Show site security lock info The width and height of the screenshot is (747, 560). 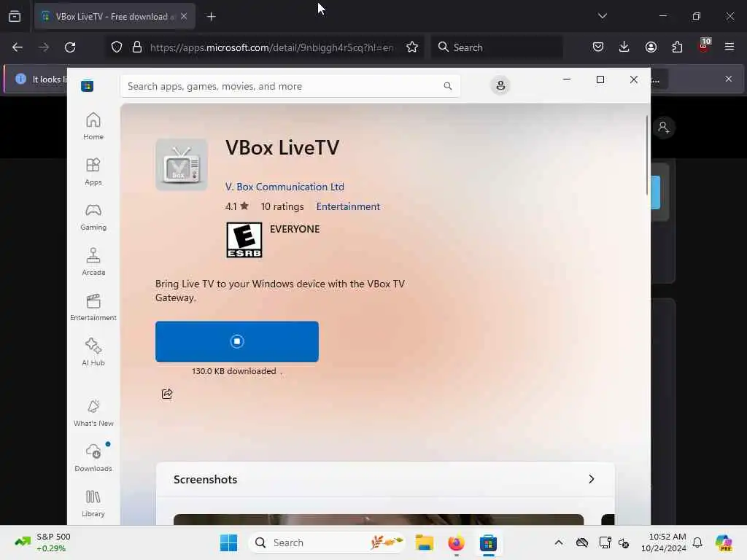point(137,47)
